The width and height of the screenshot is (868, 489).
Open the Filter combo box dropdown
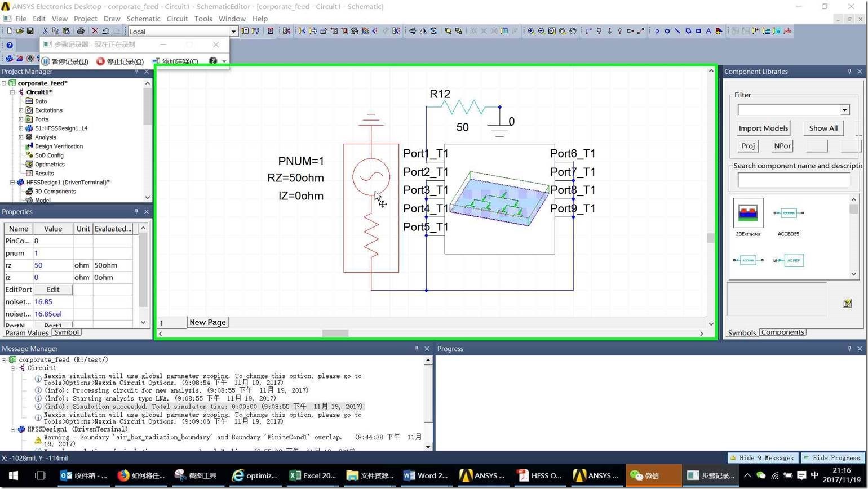[844, 110]
